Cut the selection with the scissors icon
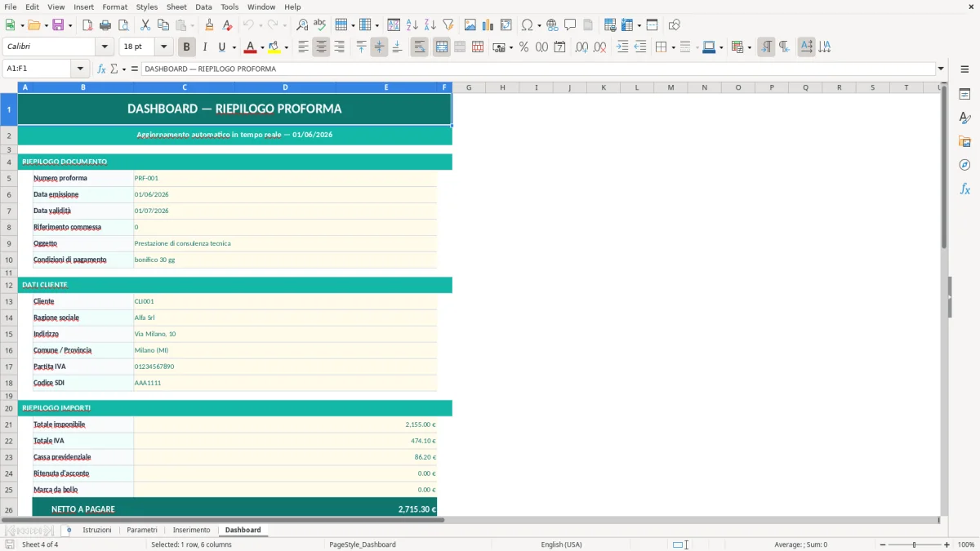 [x=145, y=25]
